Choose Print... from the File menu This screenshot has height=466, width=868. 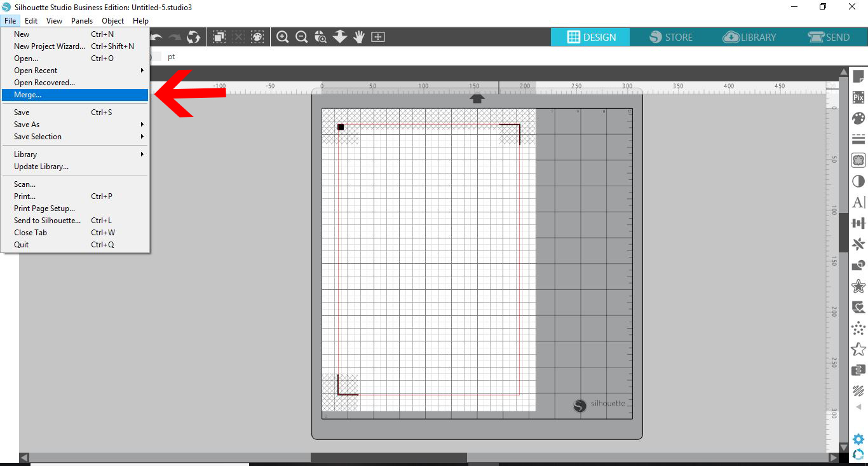pyautogui.click(x=74, y=196)
